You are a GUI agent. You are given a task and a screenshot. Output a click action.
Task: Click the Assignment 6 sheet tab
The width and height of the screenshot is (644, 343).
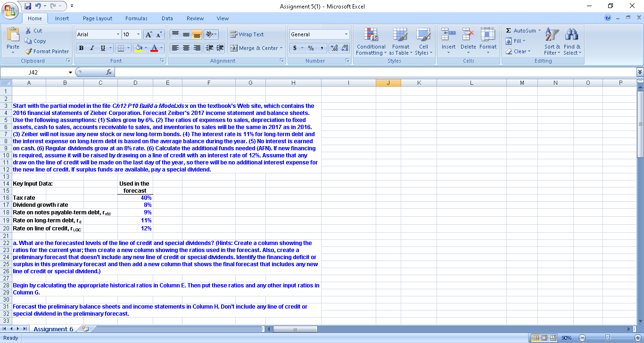pyautogui.click(x=53, y=329)
